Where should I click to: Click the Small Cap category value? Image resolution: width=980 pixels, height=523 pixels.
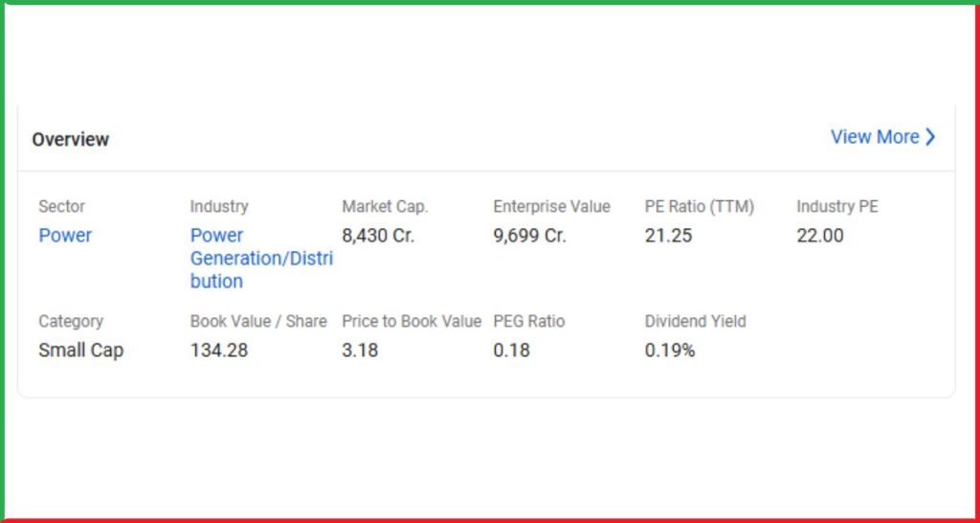pos(80,351)
